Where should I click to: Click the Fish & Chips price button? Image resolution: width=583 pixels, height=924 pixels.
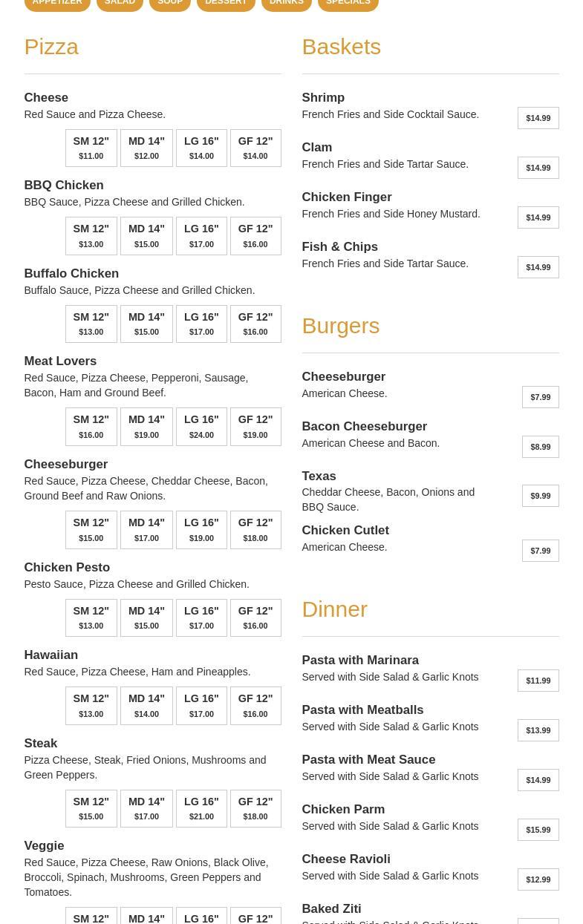click(538, 267)
